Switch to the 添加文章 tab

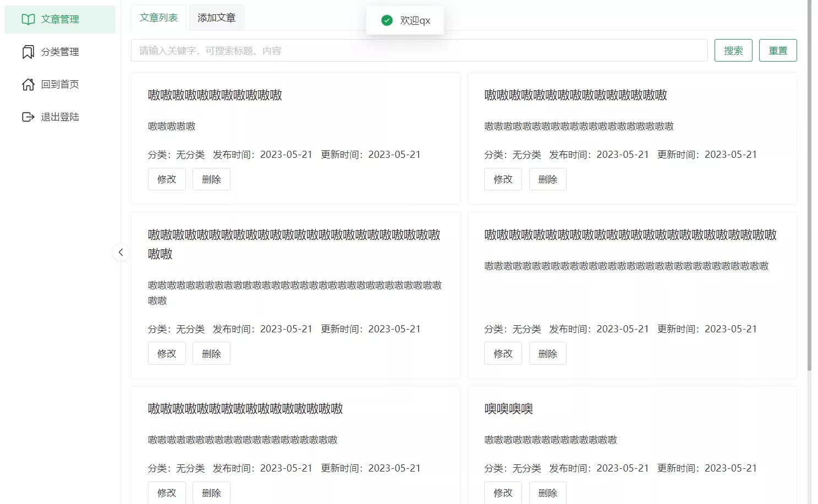(216, 18)
